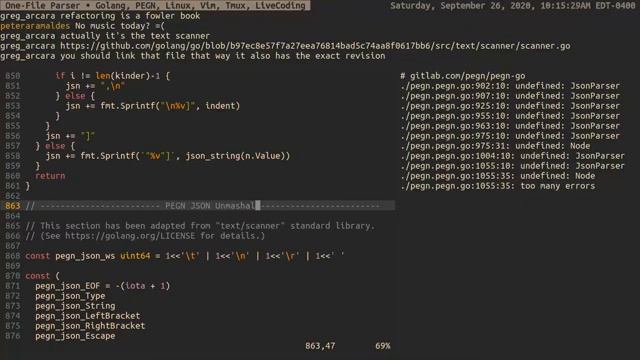Click line 851 'jsn += ",\n"'
This screenshot has height=360, width=640.
click(96, 86)
